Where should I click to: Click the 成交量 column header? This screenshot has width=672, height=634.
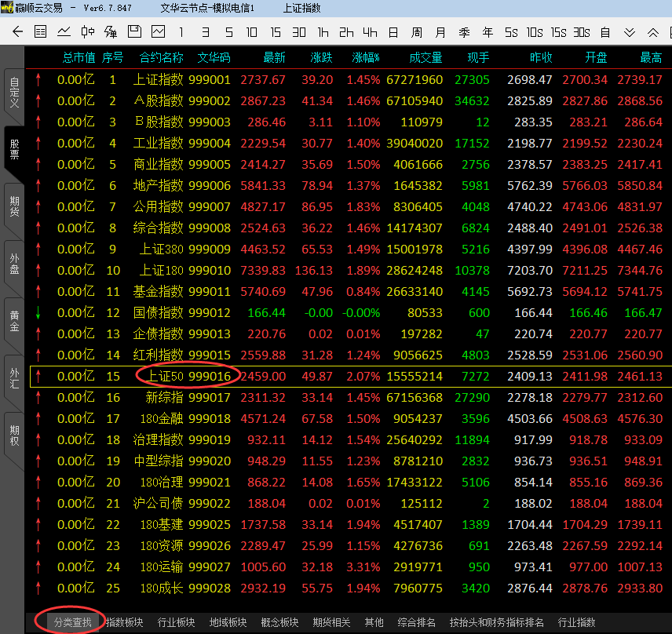coord(425,57)
